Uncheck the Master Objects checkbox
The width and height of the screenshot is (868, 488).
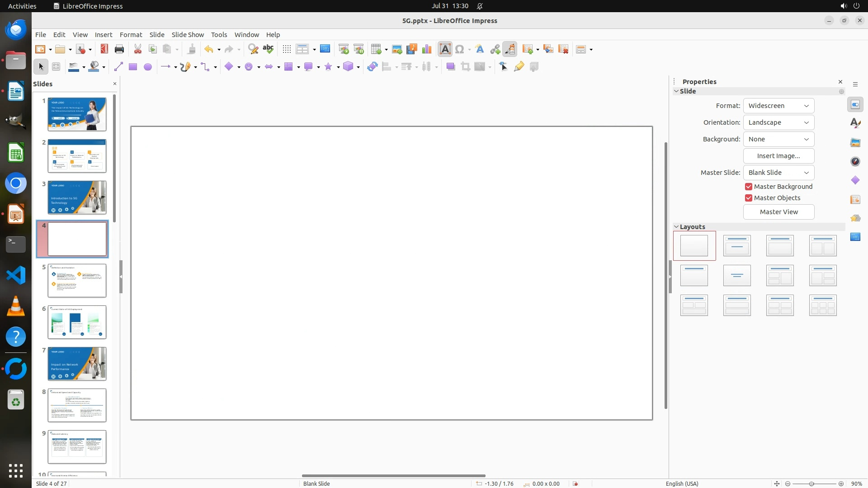click(x=749, y=198)
